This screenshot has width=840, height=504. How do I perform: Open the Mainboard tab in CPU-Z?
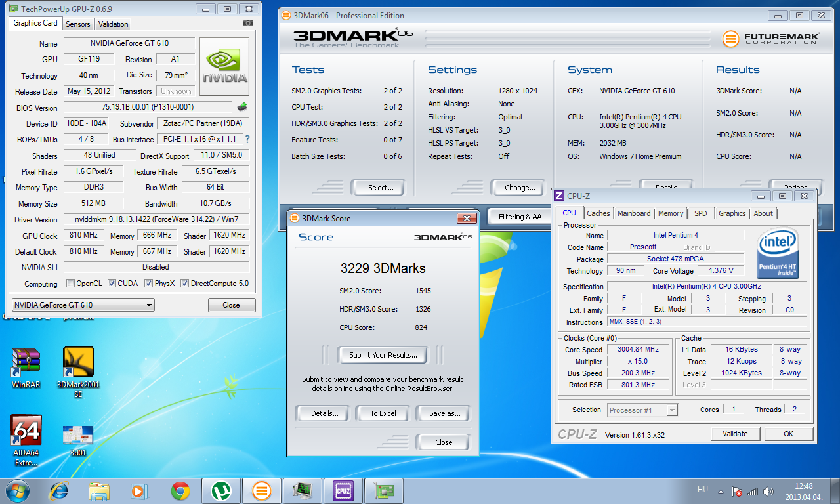[634, 213]
